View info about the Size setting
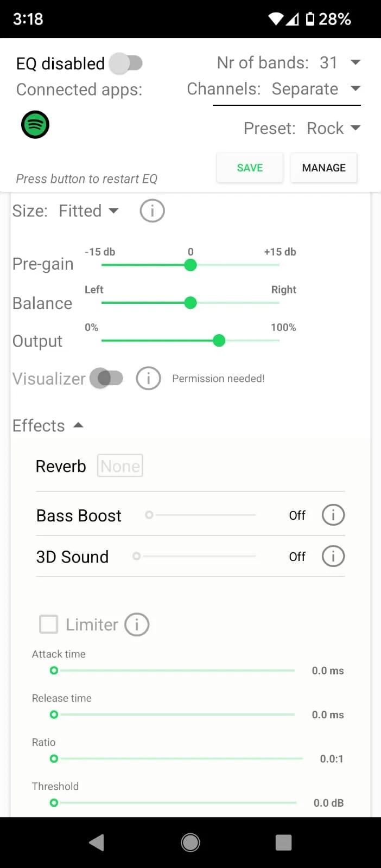The image size is (381, 868). click(x=152, y=210)
